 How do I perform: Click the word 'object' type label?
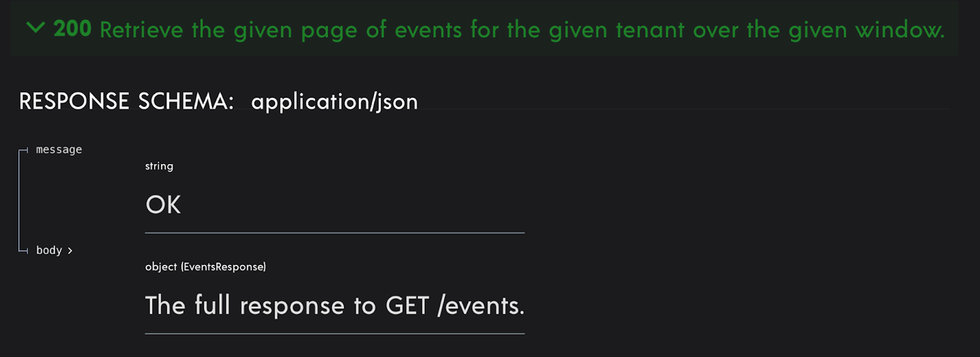(161, 267)
